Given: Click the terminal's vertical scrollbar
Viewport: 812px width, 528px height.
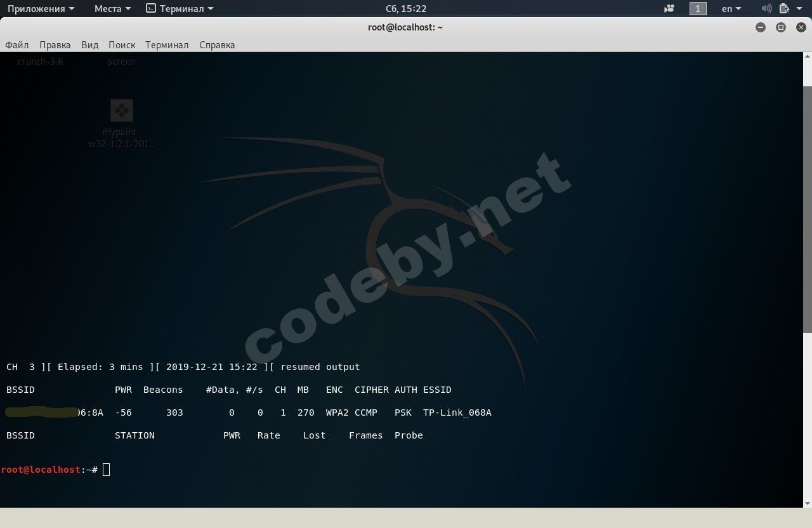Looking at the screenshot, I should click(x=807, y=209).
